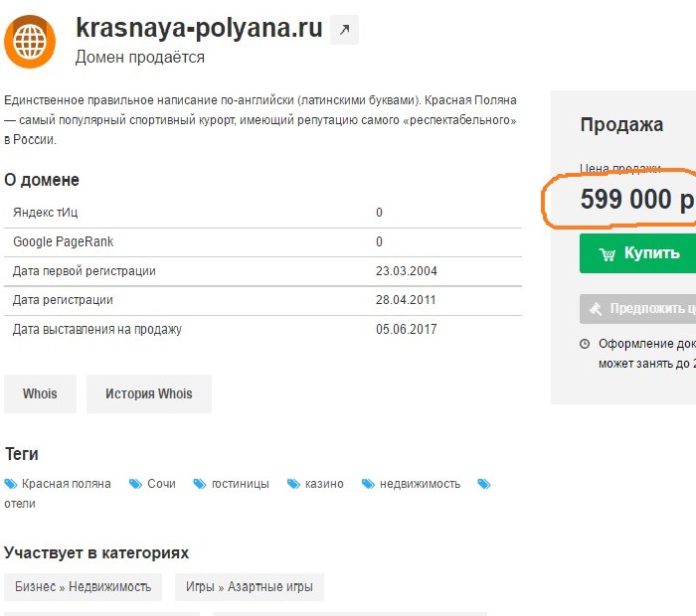
Task: Click the tag icon beside Сочи
Action: pyautogui.click(x=136, y=484)
